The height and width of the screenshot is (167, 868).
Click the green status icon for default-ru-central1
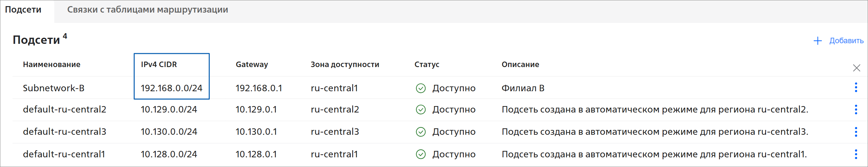(x=421, y=154)
